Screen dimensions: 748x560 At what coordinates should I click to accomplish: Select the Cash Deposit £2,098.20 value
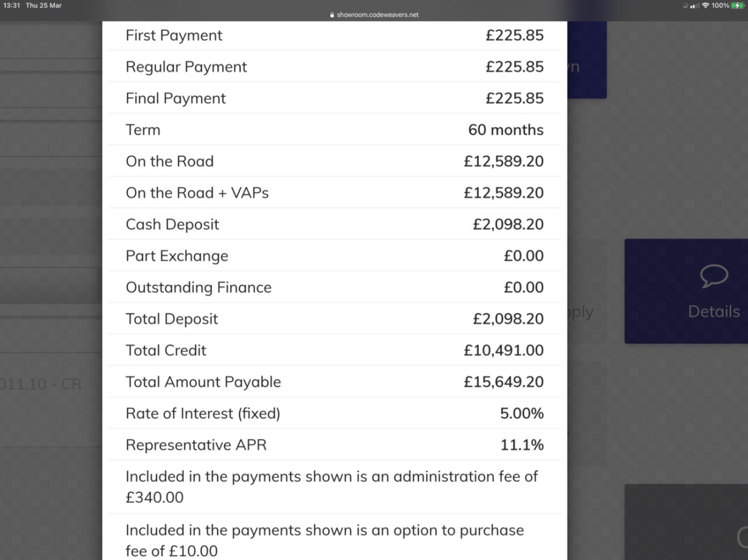508,224
